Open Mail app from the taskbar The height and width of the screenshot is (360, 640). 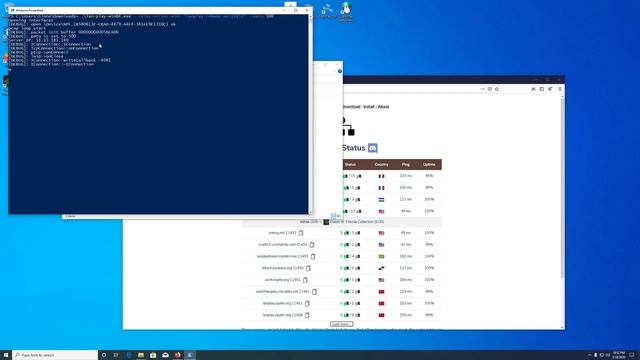[x=165, y=355]
